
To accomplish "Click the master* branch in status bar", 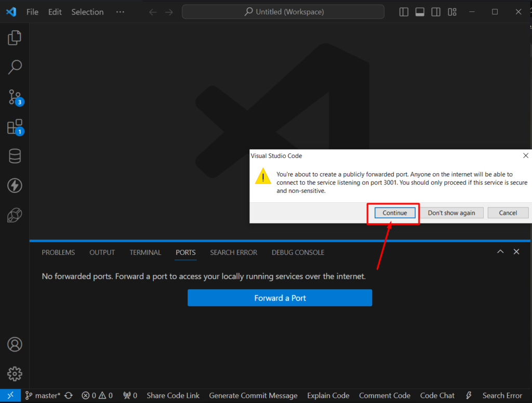I will 43,396.
